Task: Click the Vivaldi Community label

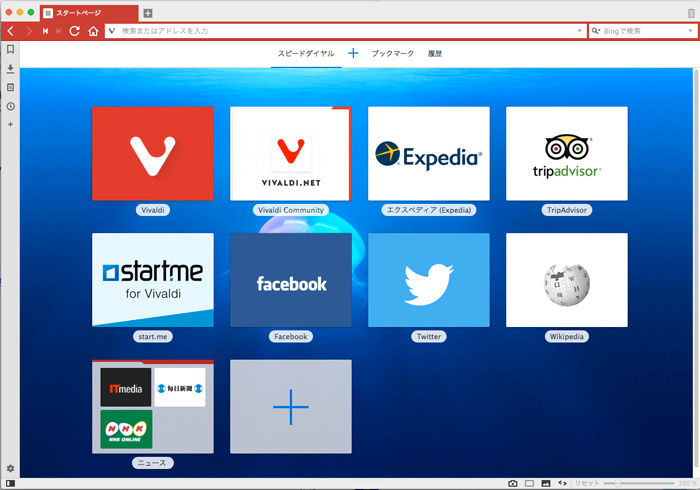Action: pyautogui.click(x=291, y=210)
